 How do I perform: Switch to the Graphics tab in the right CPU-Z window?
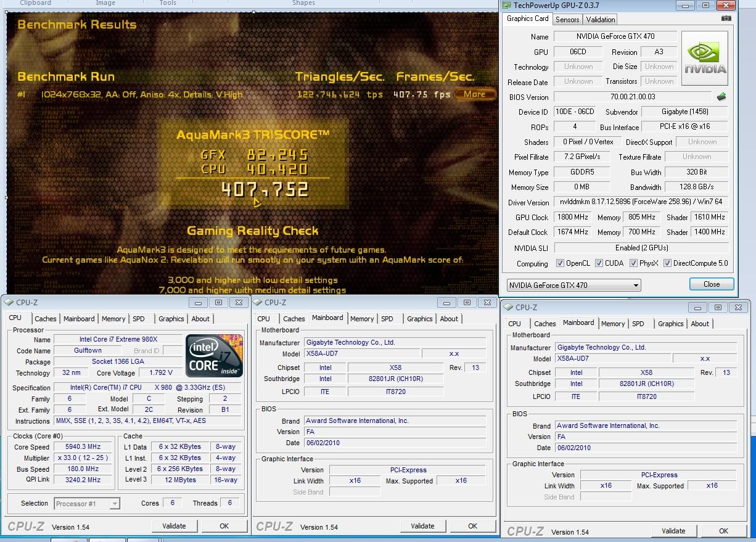click(670, 324)
